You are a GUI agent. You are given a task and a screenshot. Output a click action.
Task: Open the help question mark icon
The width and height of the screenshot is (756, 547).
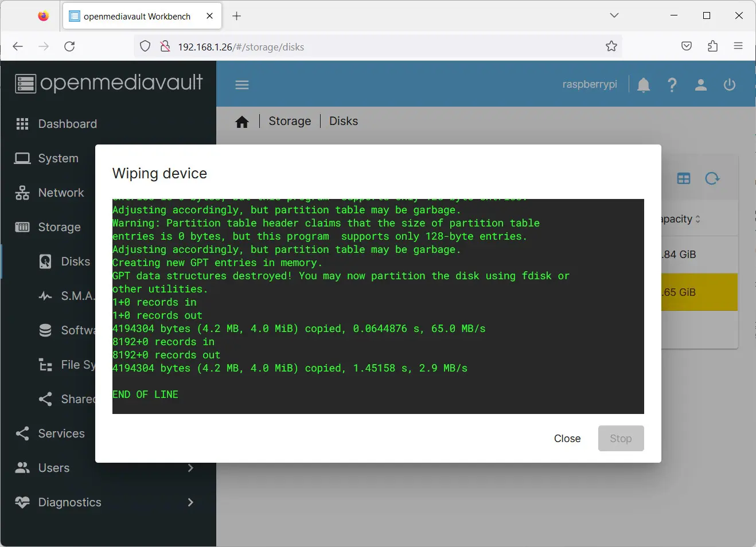[x=672, y=85]
